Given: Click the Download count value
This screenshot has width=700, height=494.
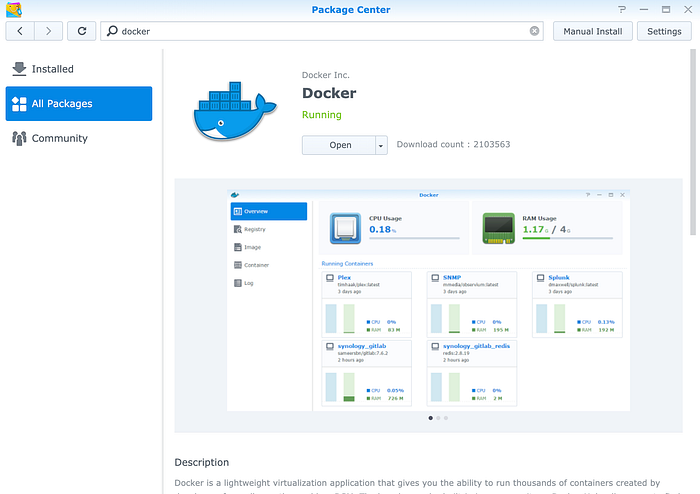Looking at the screenshot, I should 492,144.
